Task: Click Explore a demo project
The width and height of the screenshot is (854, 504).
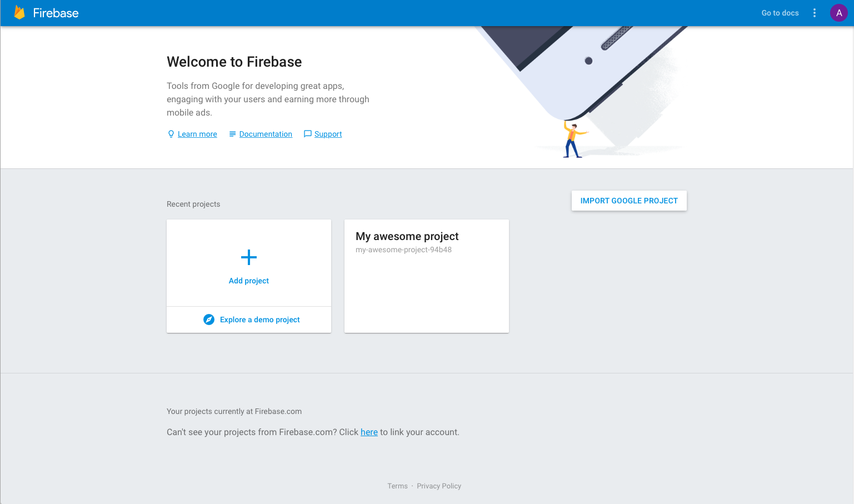Action: 259,320
